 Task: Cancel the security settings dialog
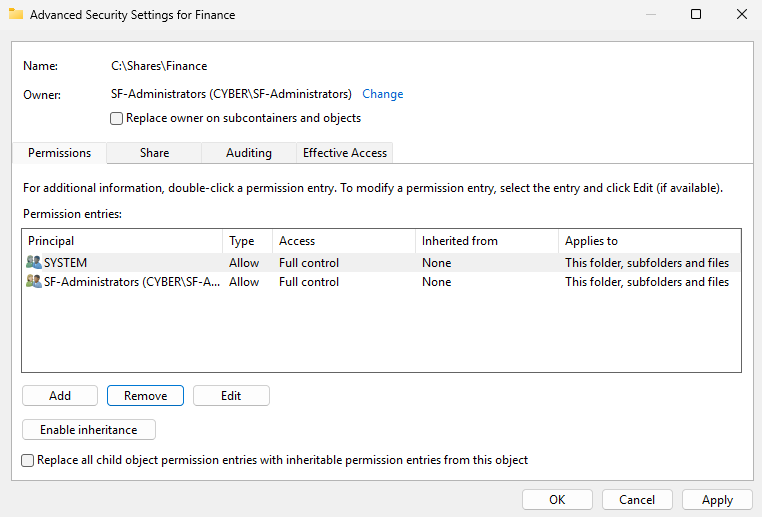[637, 499]
